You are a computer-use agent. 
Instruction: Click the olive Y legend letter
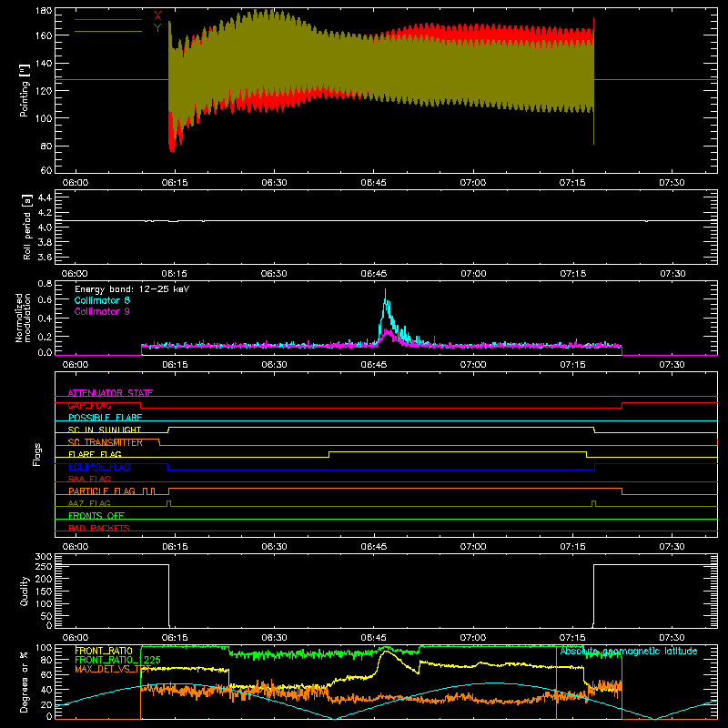pos(157,28)
